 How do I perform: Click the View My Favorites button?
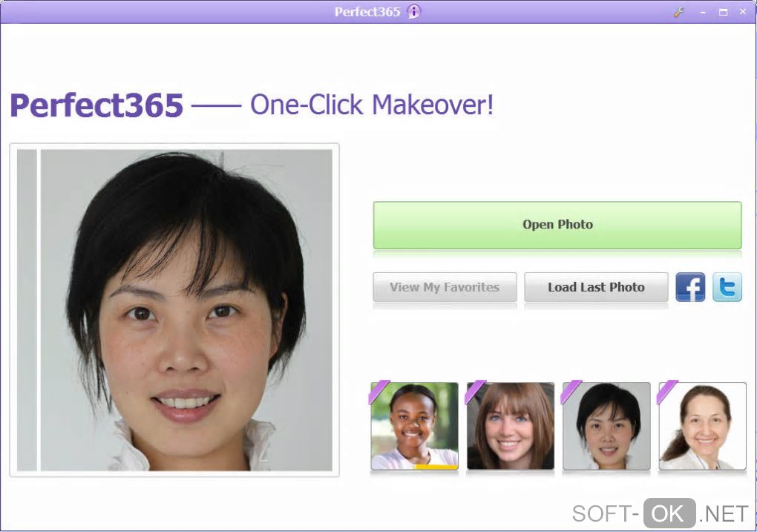click(445, 287)
